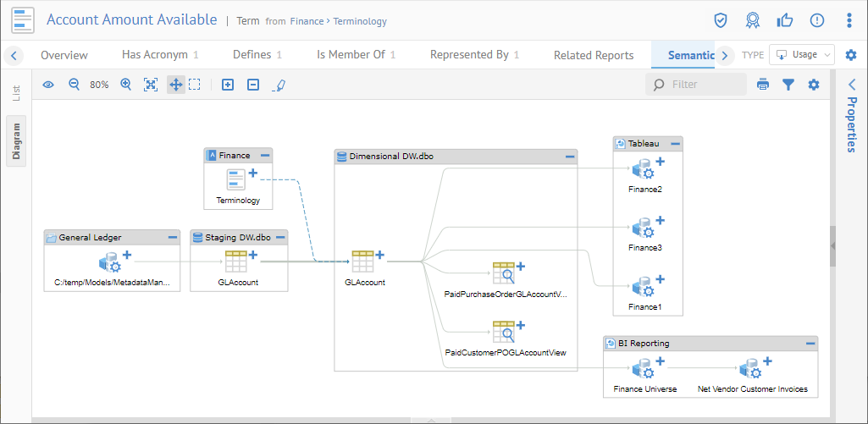Open the Usage type dropdown
Image resolution: width=868 pixels, height=424 pixels.
[x=801, y=55]
